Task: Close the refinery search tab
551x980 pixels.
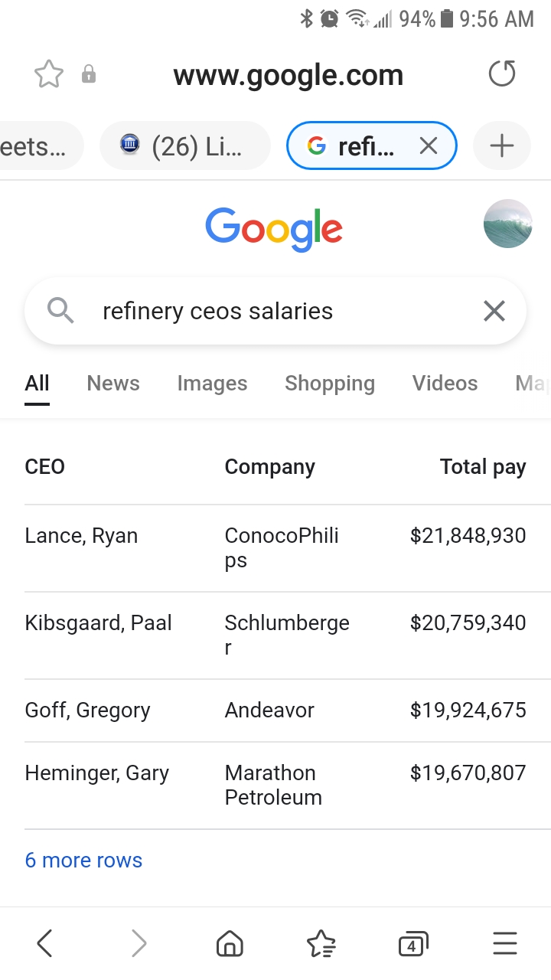Action: pyautogui.click(x=429, y=145)
